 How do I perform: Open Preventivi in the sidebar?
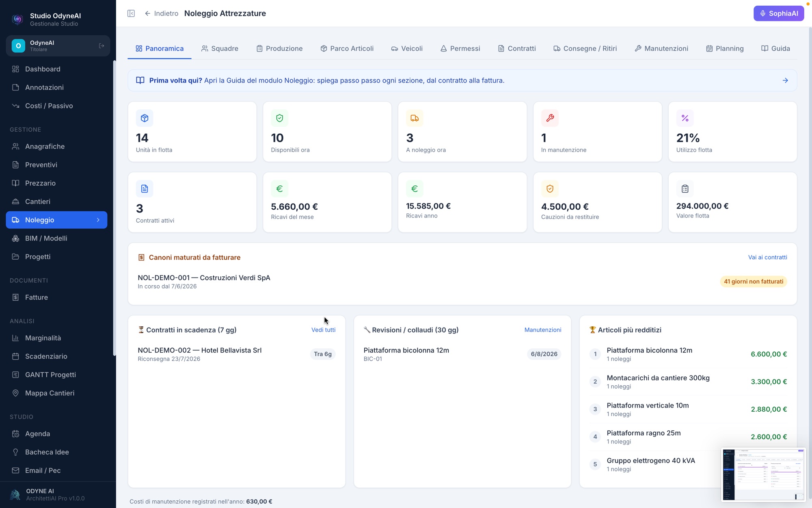click(56, 165)
